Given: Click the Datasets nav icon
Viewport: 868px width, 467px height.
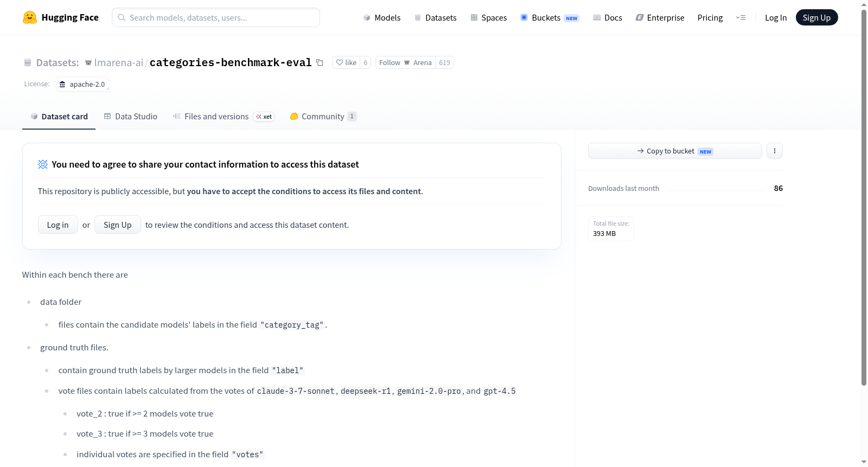Looking at the screenshot, I should point(418,18).
